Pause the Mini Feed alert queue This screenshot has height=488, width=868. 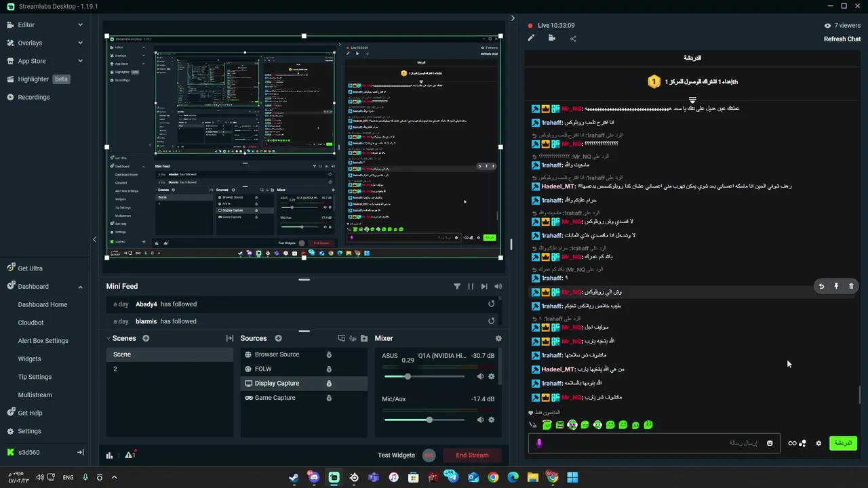point(471,287)
